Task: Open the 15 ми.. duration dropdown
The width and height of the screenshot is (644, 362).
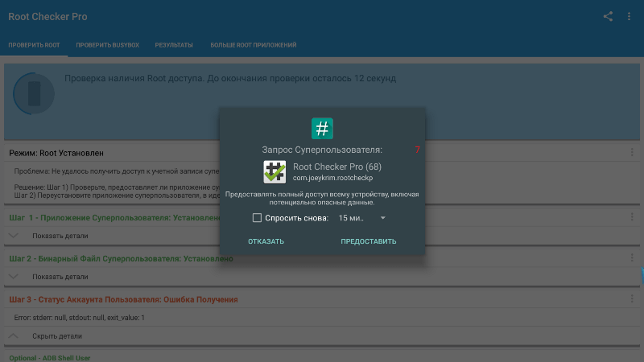Action: [x=361, y=218]
